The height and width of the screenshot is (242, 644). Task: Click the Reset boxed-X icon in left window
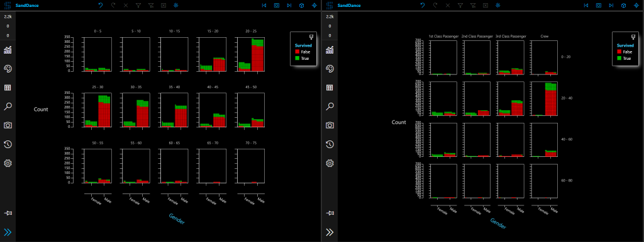click(164, 5)
